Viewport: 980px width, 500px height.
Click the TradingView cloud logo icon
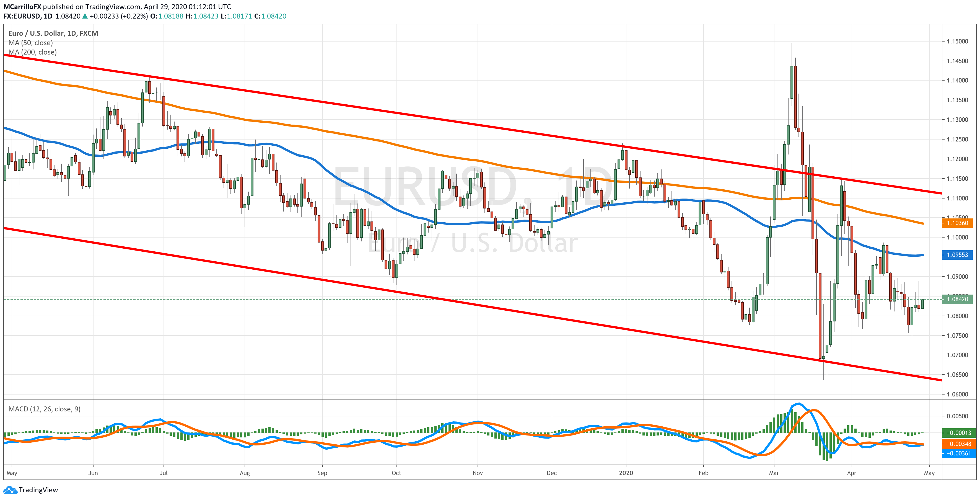pyautogui.click(x=10, y=490)
